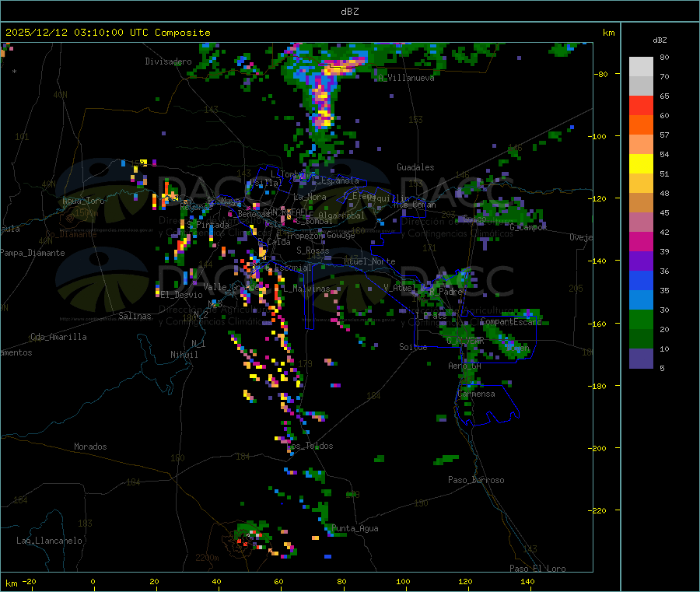The height and width of the screenshot is (592, 700).
Task: Pick the slate purple 5-10 dBZ swatch
Action: pos(641,359)
